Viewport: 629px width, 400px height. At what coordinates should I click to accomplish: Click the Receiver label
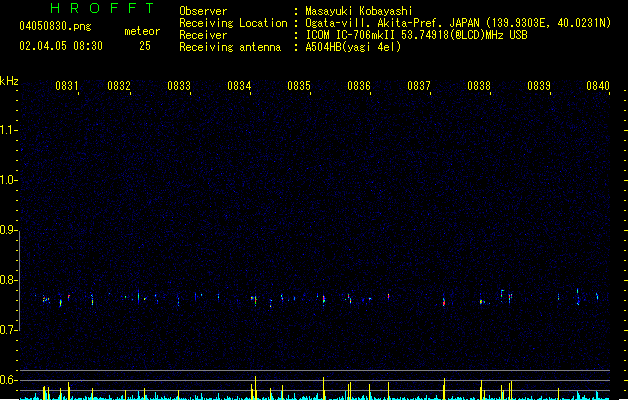point(203,35)
